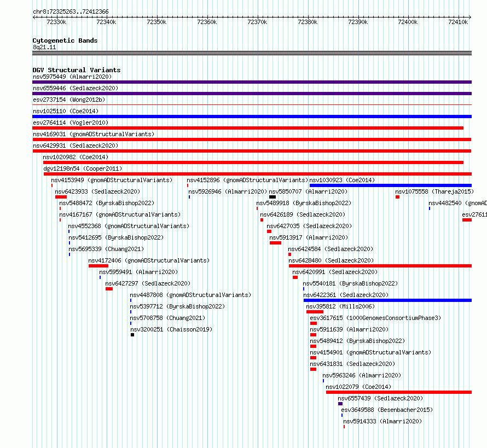Select the black square under nsv3200251

tap(132, 335)
